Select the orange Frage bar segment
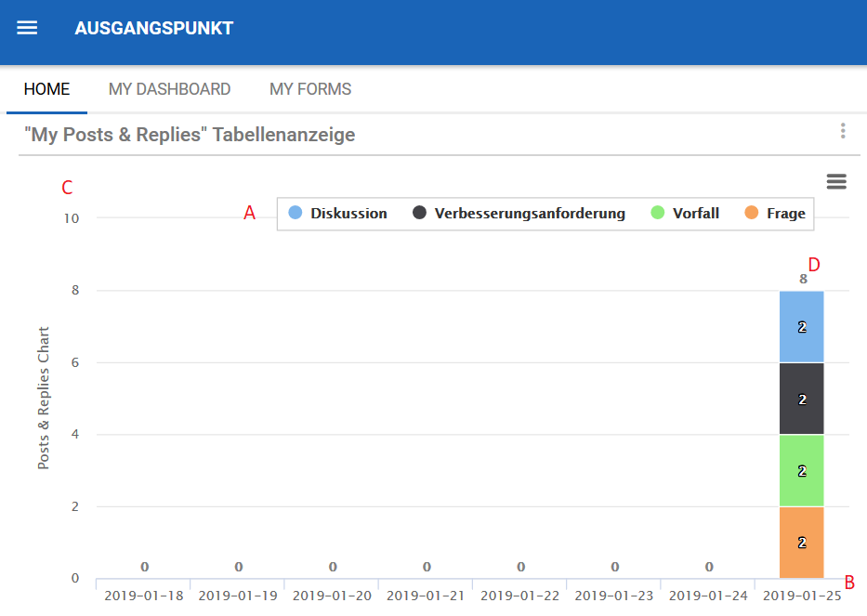This screenshot has width=867, height=616. click(802, 543)
